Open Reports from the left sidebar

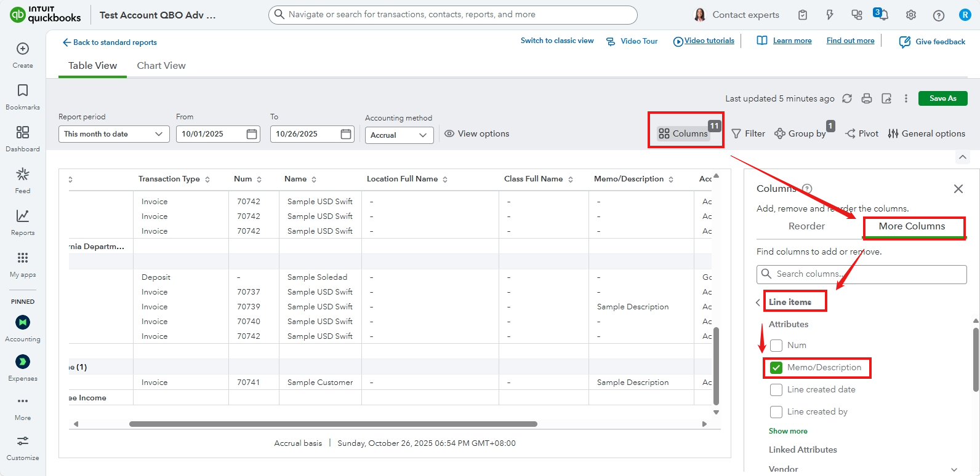23,222
